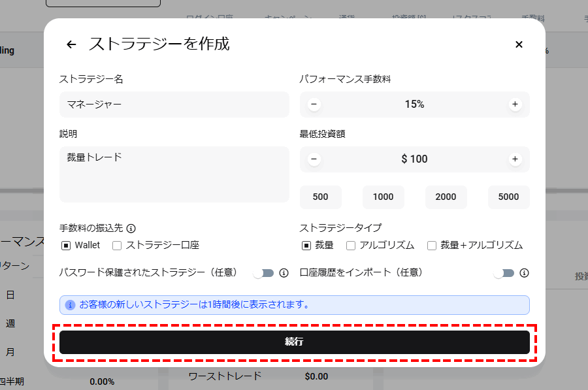Viewport: 588px width, 390px height.
Task: Increase 最低投資額 with plus button
Action: click(515, 159)
